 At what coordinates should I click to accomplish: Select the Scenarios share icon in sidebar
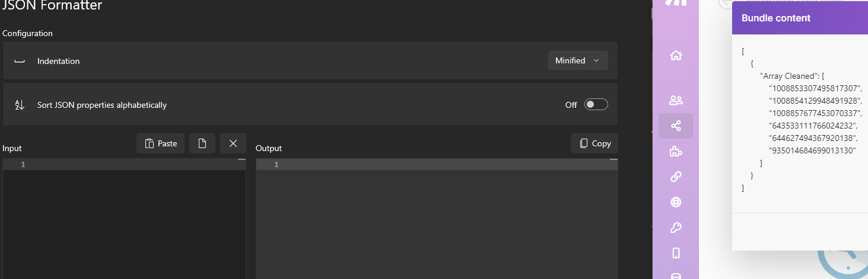675,126
